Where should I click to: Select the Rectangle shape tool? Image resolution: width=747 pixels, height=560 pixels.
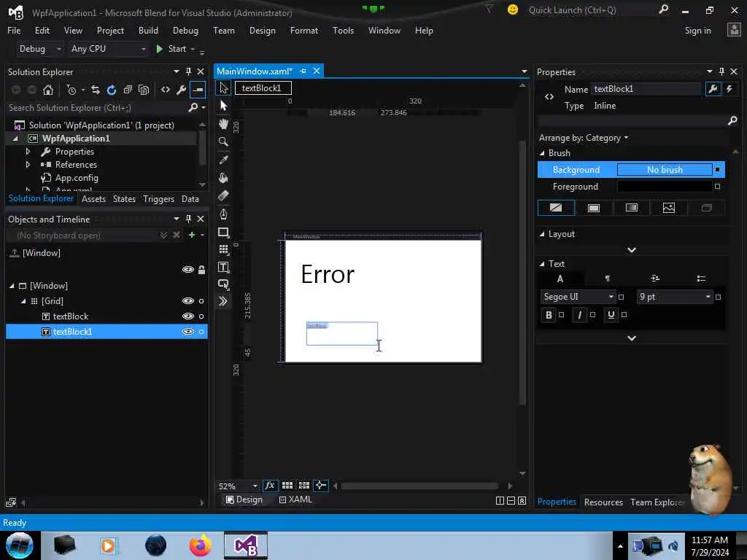(x=223, y=232)
